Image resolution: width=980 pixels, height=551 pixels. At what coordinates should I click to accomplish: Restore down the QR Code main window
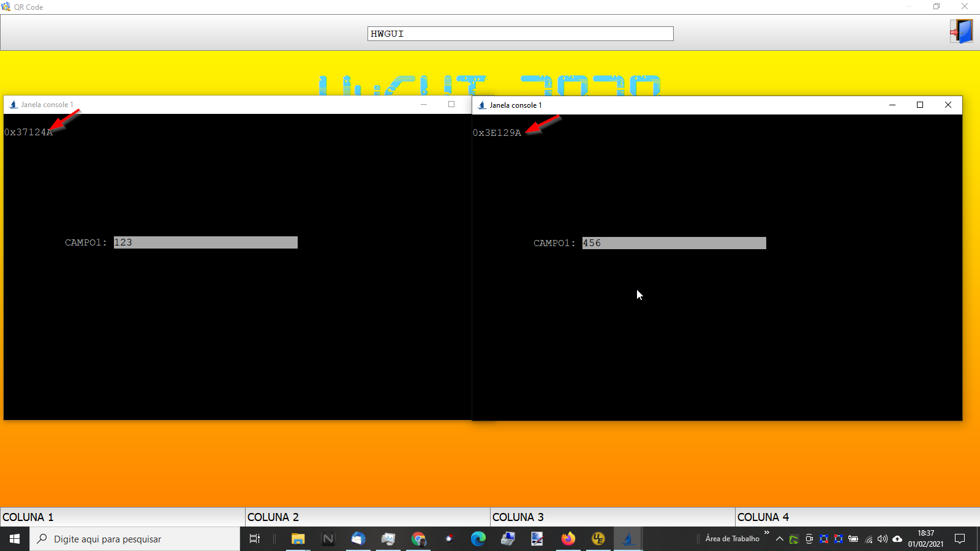pos(937,7)
